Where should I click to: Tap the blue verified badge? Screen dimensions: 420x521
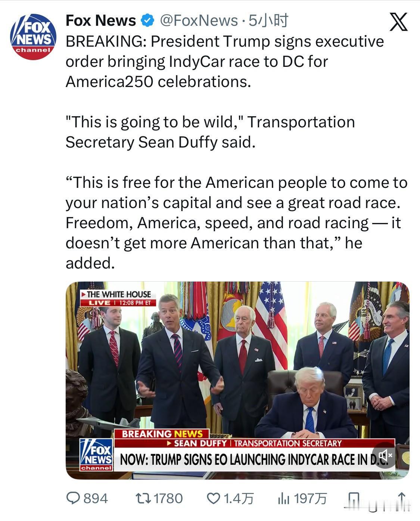click(x=147, y=21)
